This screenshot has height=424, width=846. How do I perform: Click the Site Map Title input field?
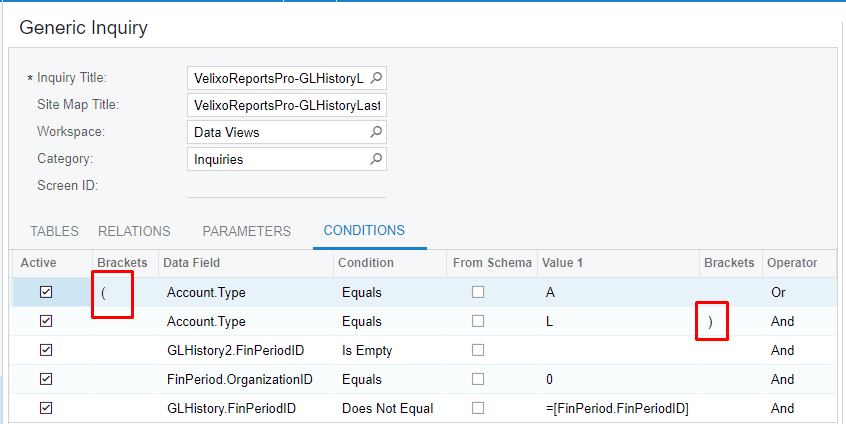coord(287,105)
